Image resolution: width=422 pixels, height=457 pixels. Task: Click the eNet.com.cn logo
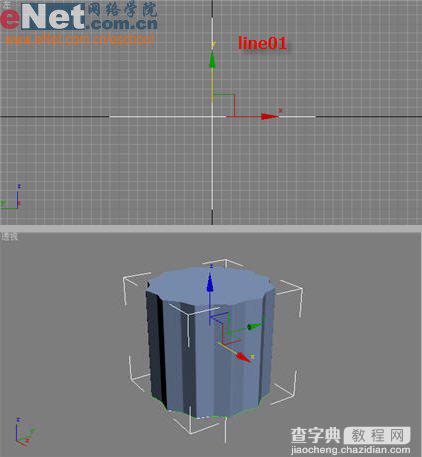pos(79,17)
